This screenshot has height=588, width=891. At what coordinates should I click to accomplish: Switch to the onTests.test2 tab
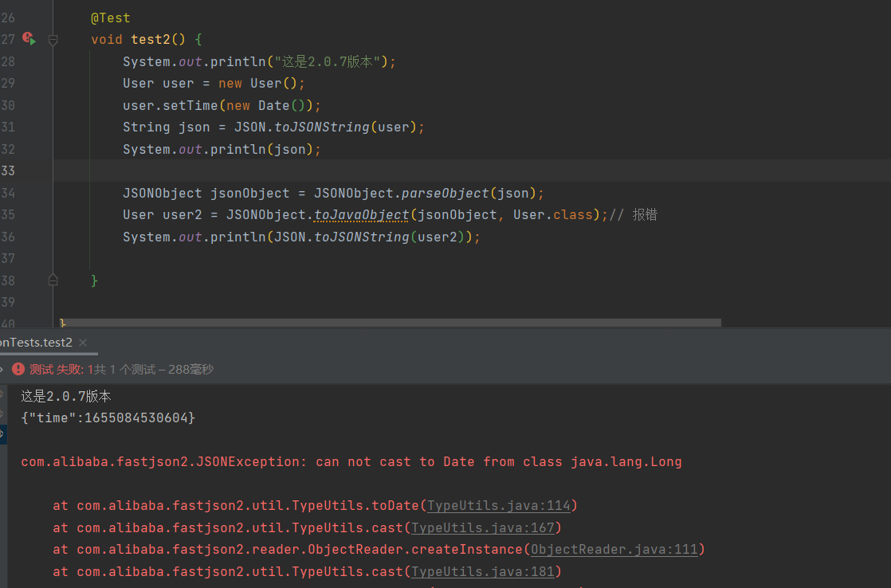(36, 343)
